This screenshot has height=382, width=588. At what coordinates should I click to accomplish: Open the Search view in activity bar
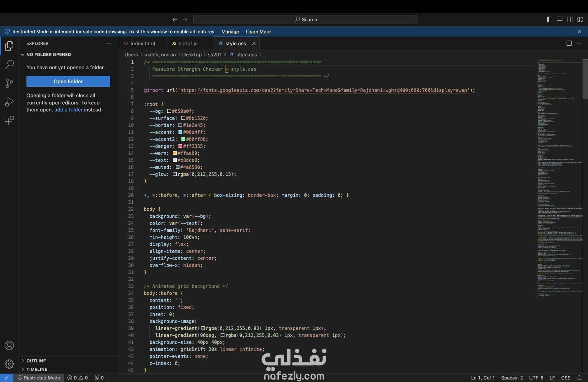9,64
